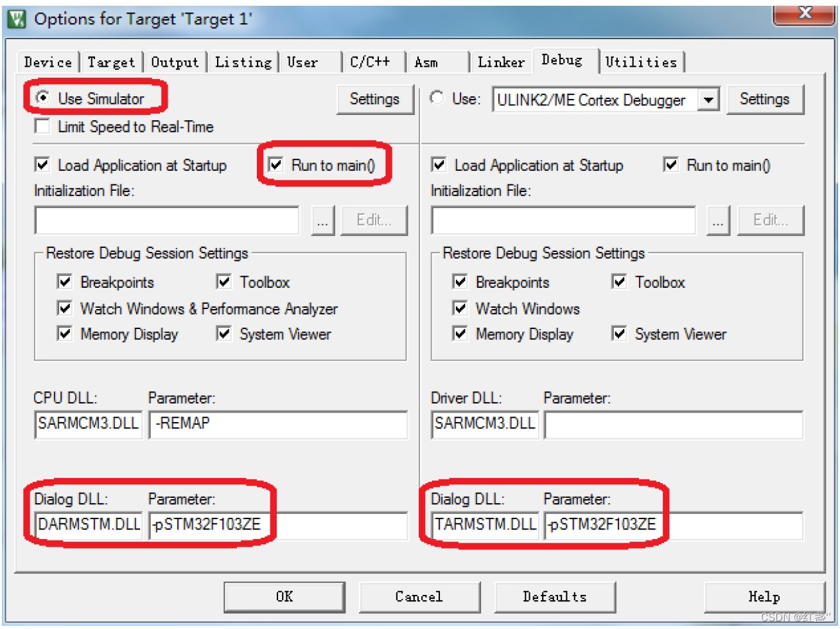Click CPU DLL Parameter field -REMAP
The image size is (840, 629).
(278, 424)
